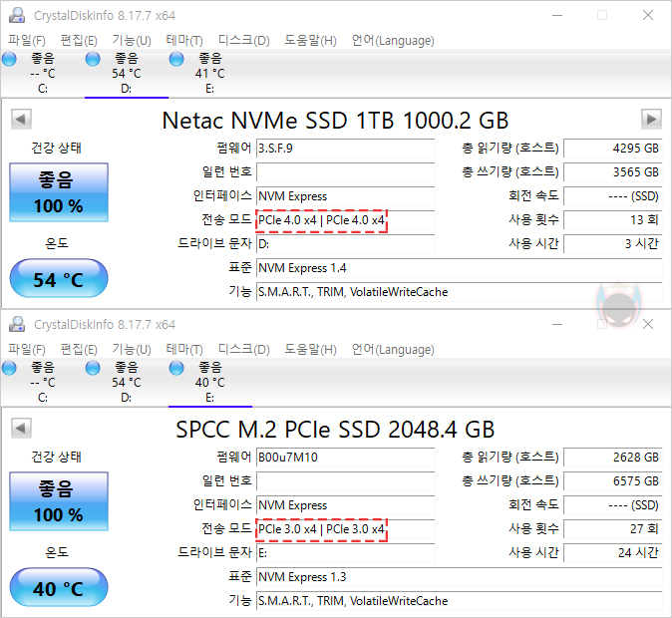Open 언어(Language) menu in bottom window
This screenshot has width=672, height=618.
(393, 349)
